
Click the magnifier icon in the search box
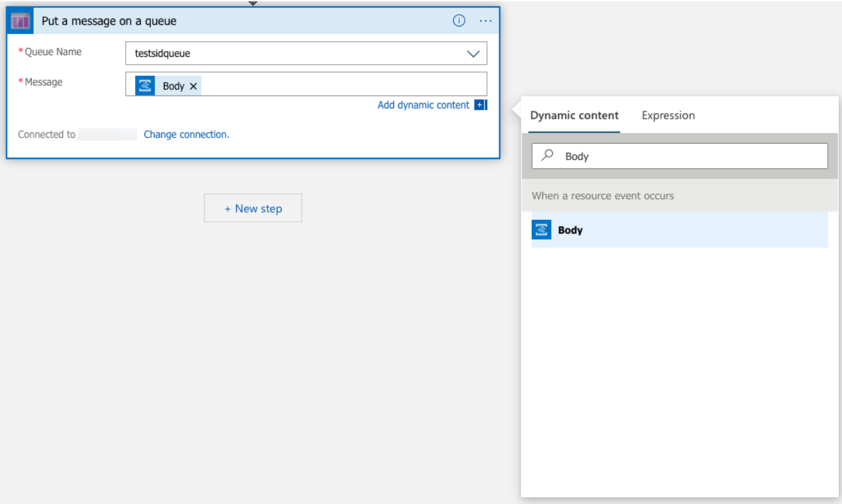(547, 156)
